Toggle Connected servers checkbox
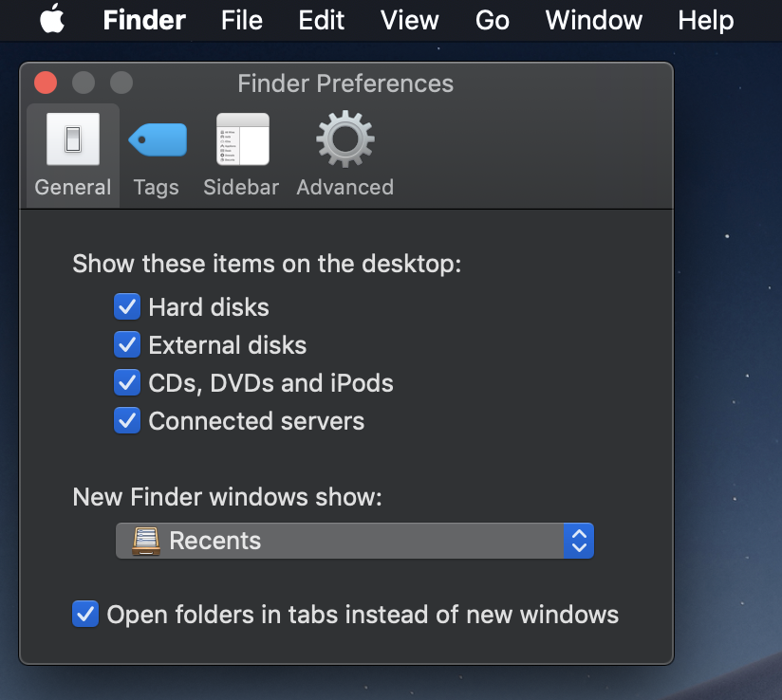782x700 pixels. click(126, 420)
